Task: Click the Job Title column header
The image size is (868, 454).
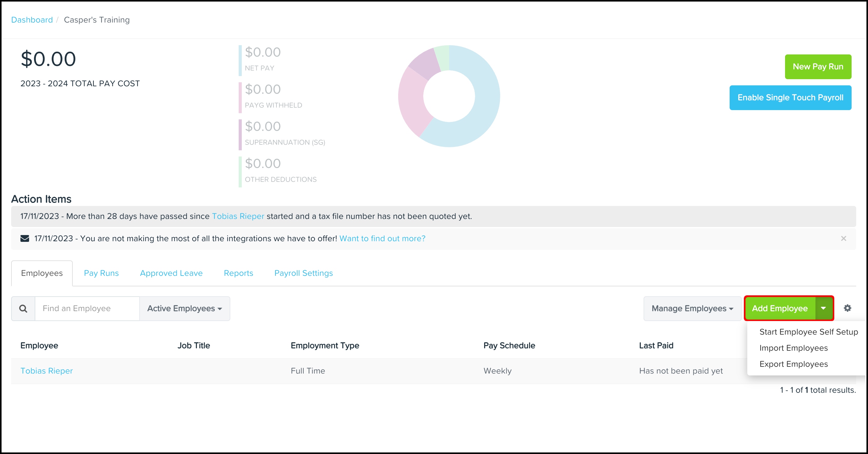Action: pyautogui.click(x=194, y=346)
